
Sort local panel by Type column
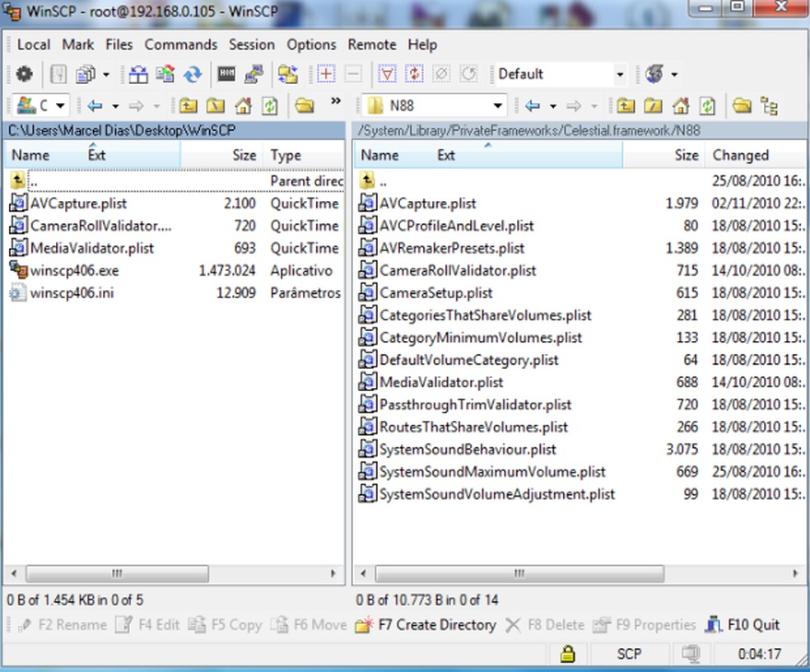tap(303, 155)
